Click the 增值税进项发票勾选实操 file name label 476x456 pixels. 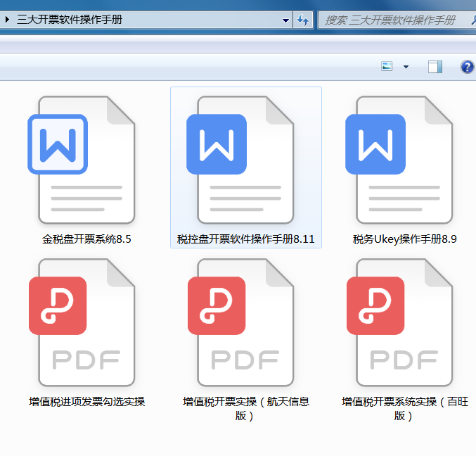(86, 402)
